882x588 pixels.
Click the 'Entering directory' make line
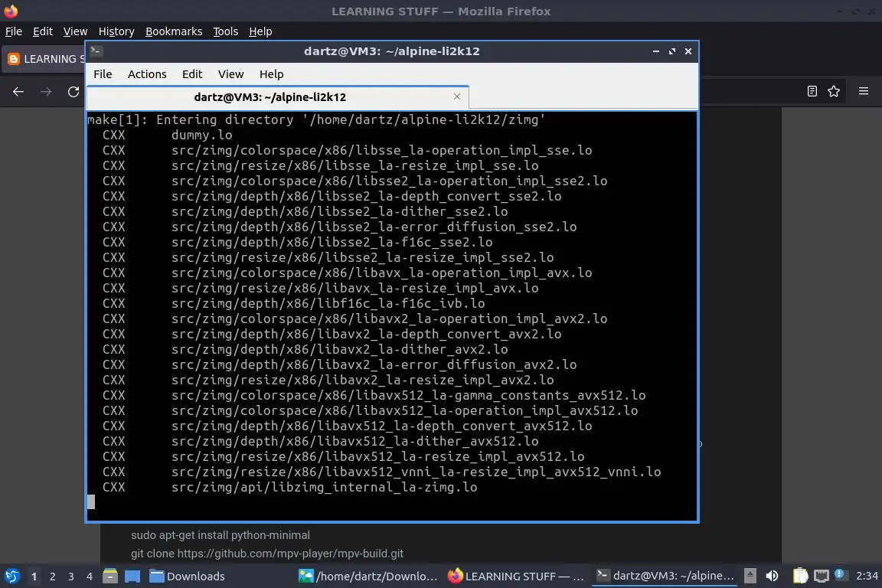pos(316,120)
